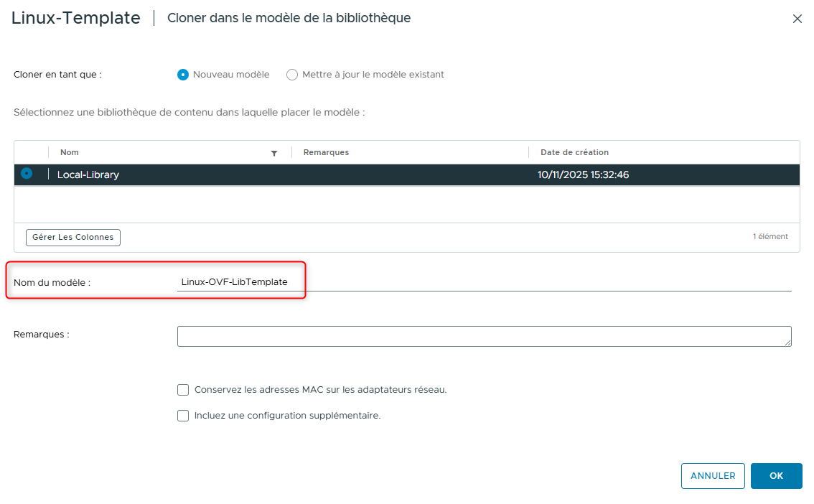Select the Cloner dans le modèle heading
This screenshot has height=504, width=814.
(x=289, y=18)
